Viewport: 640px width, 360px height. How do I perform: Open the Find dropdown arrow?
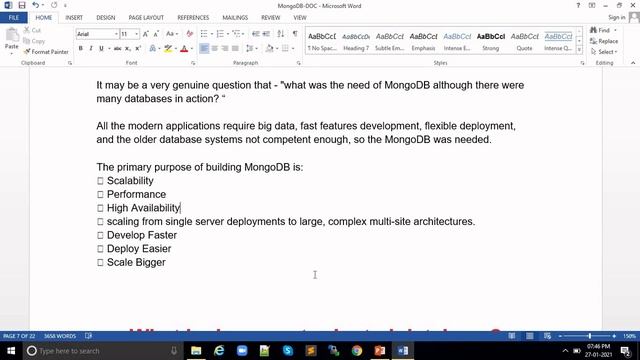pos(615,30)
